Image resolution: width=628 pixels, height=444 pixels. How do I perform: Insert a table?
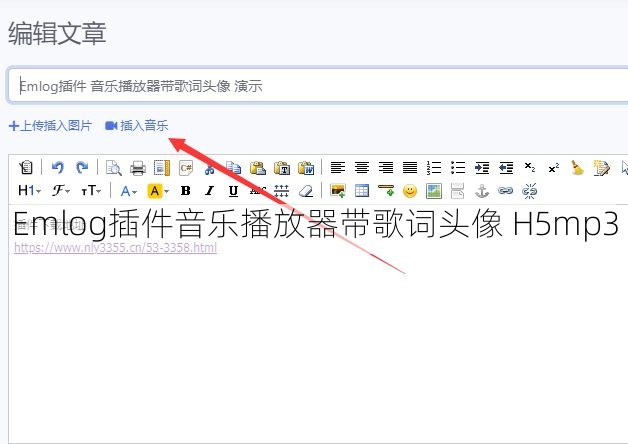(x=362, y=191)
